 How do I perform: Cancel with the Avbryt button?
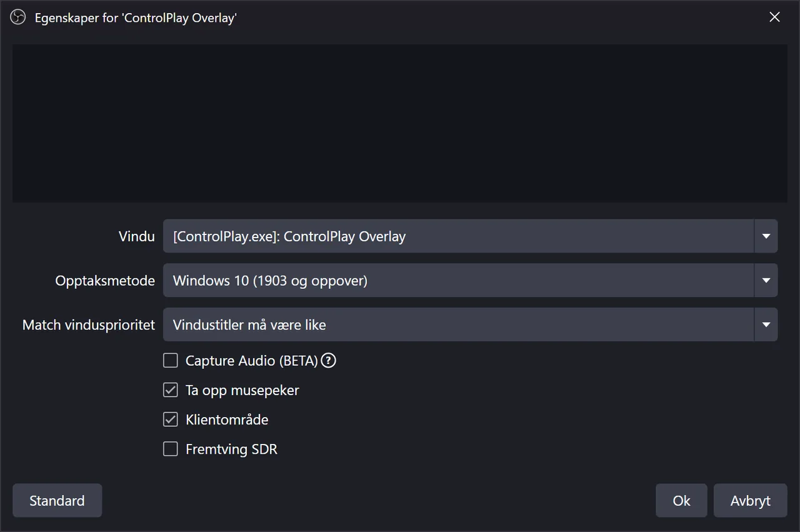pos(751,501)
